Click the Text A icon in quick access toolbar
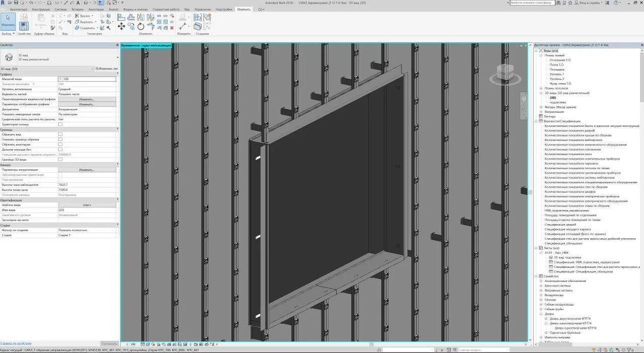Viewport: 644px width, 353px height. click(x=78, y=3)
